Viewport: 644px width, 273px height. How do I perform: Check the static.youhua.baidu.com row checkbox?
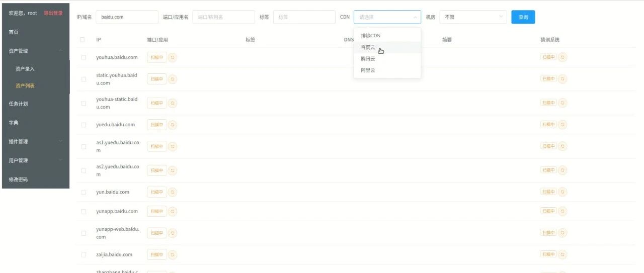[84, 79]
